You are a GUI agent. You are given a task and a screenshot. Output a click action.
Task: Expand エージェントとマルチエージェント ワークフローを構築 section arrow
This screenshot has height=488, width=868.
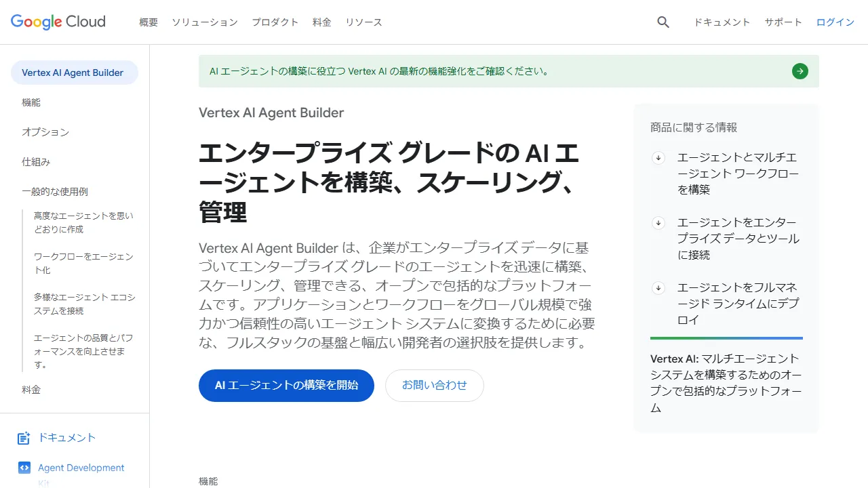(x=658, y=157)
